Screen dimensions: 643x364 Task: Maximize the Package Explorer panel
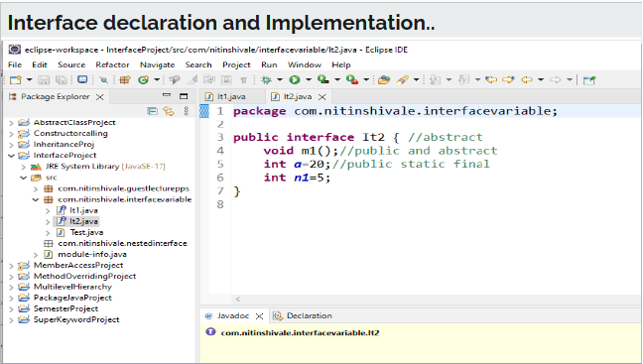pos(184,96)
